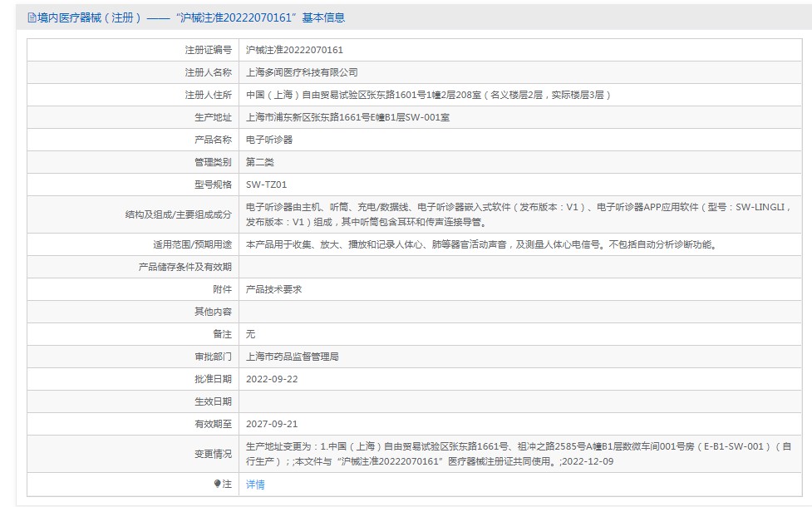Click the 结构及组成/主要组成成分 label

click(x=178, y=214)
